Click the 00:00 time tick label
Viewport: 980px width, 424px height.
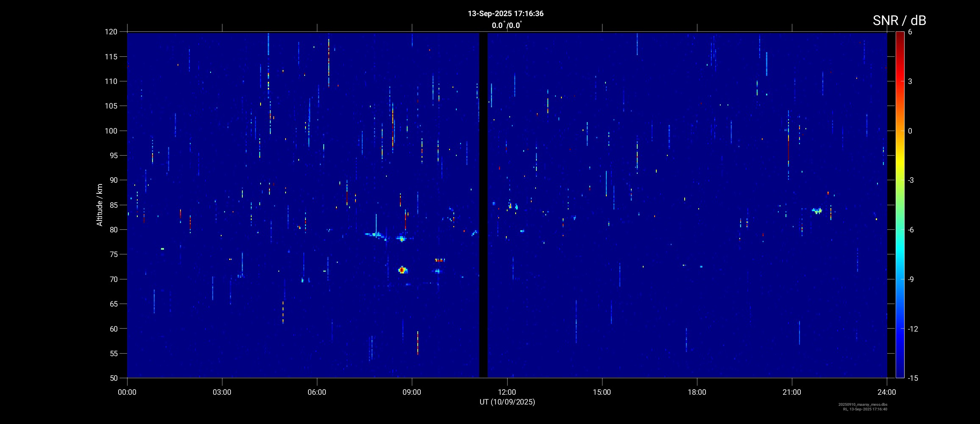[x=127, y=392]
